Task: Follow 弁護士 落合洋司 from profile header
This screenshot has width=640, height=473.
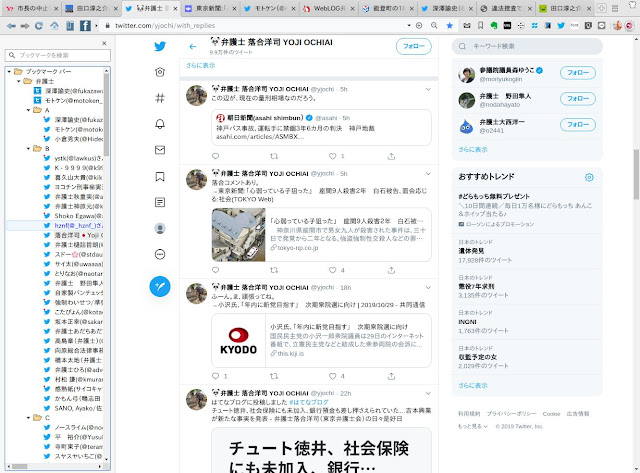Action: coord(413,47)
